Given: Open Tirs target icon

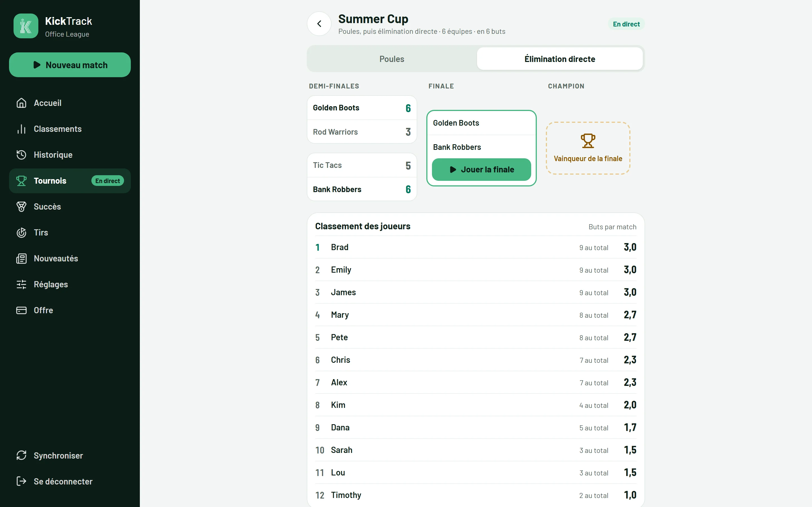Looking at the screenshot, I should coord(21,232).
